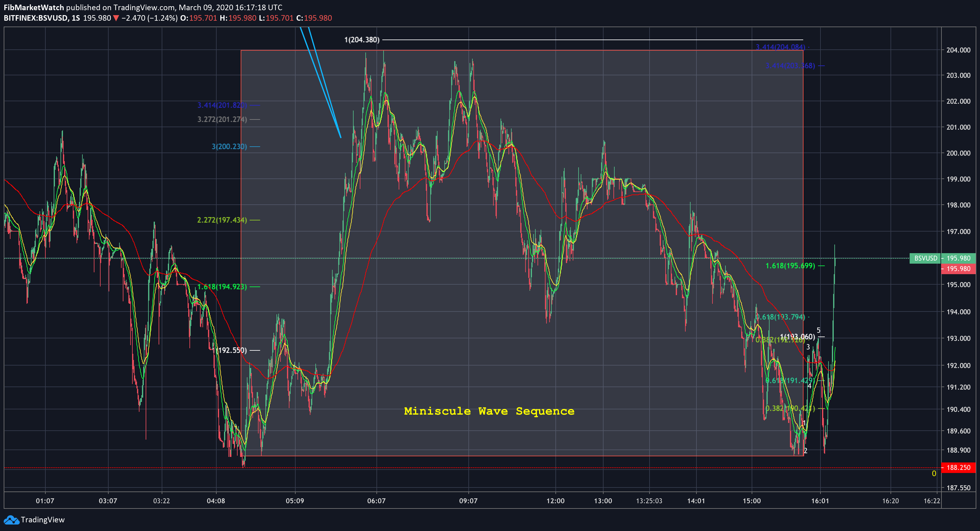Click the green BSVUSD price tag
Viewport: 980px width, 531px height.
click(x=925, y=258)
